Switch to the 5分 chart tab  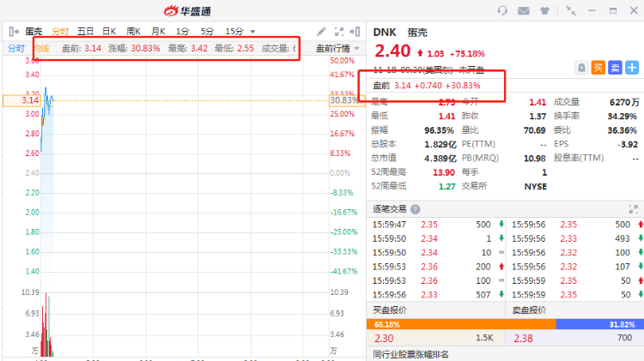click(208, 32)
